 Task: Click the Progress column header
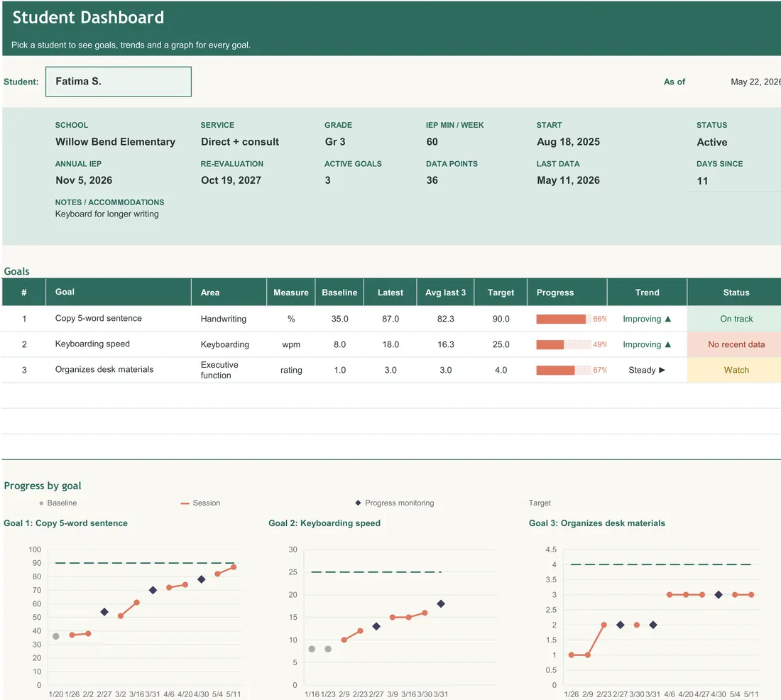click(567, 292)
